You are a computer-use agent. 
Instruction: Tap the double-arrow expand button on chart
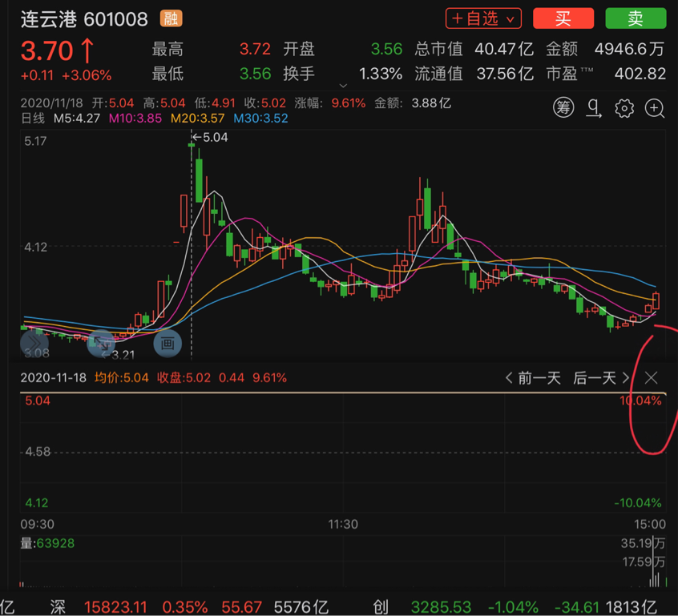pos(34,343)
